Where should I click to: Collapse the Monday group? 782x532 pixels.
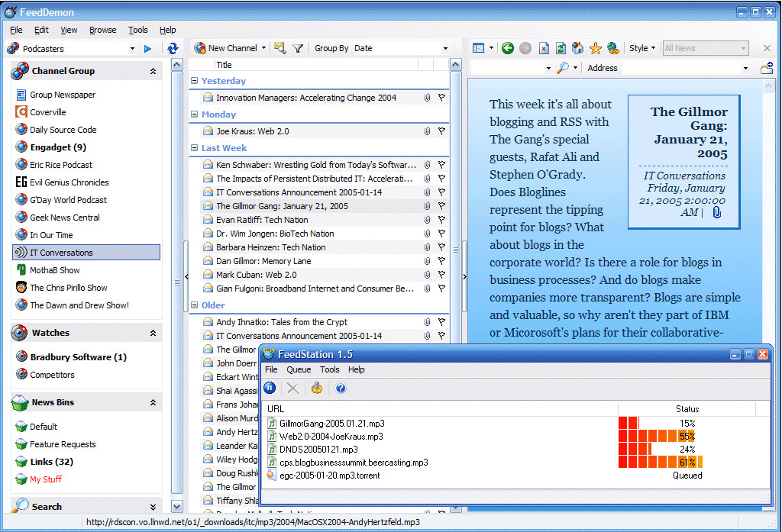point(195,114)
